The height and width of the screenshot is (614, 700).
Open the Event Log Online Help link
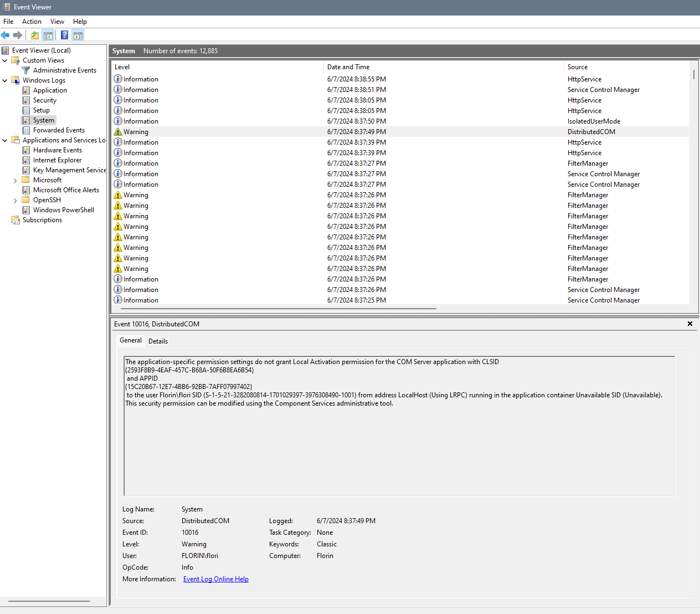[x=215, y=579]
